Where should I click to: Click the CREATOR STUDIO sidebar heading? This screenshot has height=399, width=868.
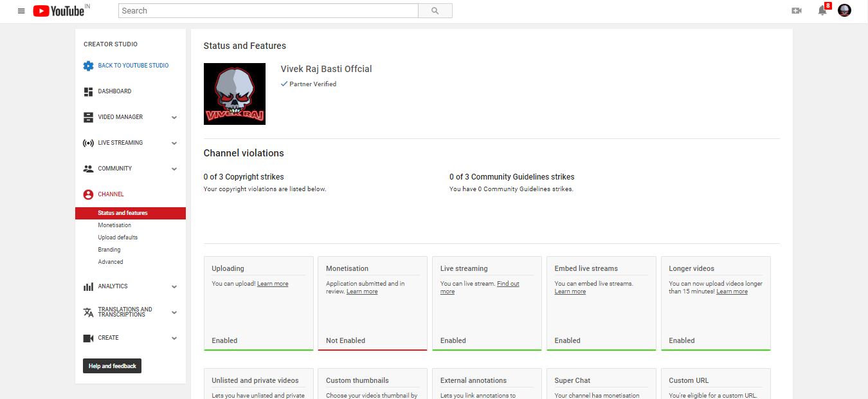click(111, 44)
